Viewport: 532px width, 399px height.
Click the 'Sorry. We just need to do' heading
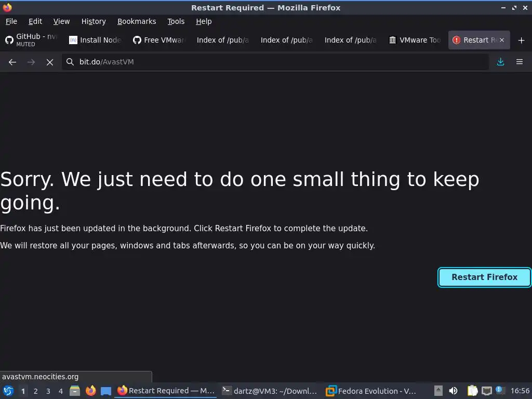tap(240, 191)
